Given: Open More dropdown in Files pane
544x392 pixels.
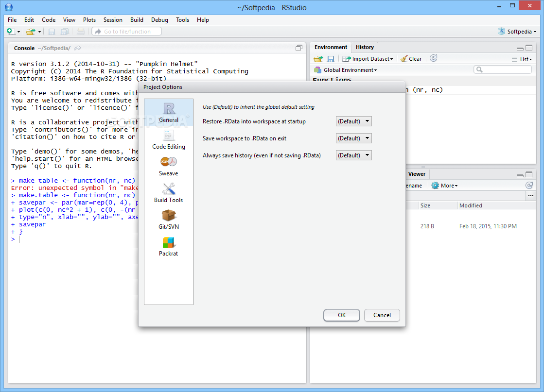Looking at the screenshot, I should 444,186.
